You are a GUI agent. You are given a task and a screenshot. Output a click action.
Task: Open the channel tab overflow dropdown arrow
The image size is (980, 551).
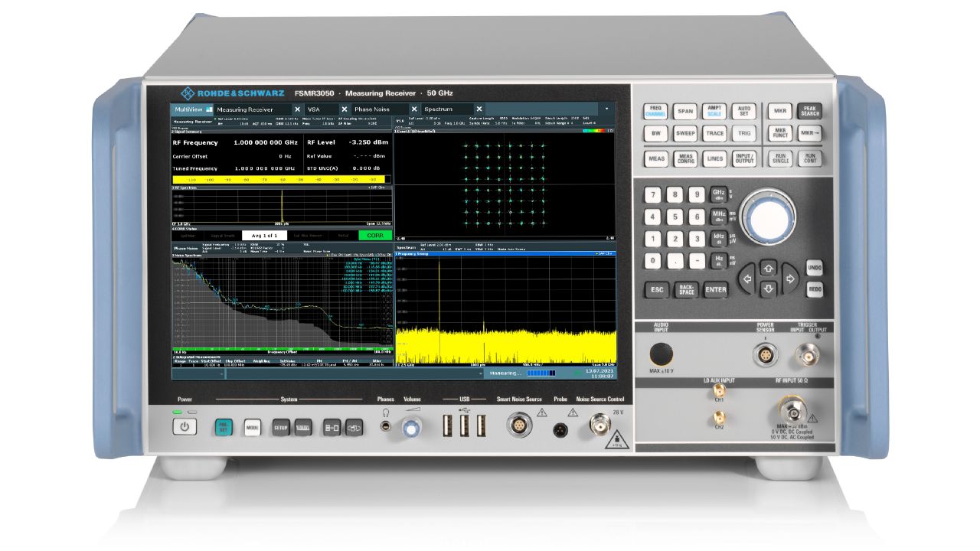[606, 109]
